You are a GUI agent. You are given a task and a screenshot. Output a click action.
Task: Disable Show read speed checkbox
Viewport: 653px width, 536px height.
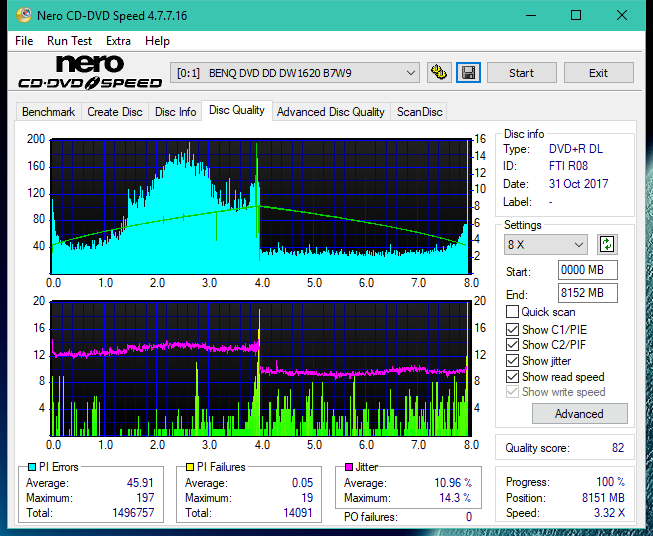click(512, 376)
